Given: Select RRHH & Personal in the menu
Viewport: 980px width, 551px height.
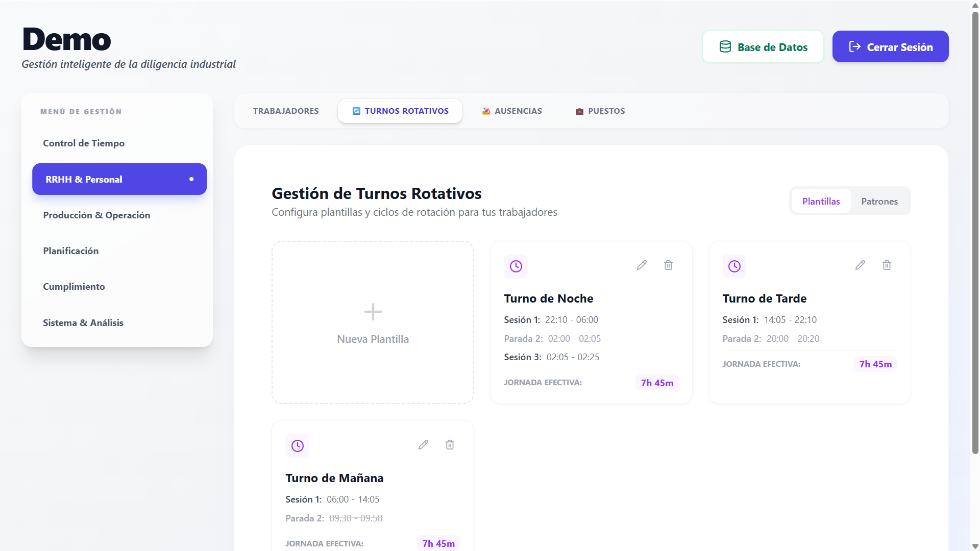Looking at the screenshot, I should pos(119,179).
